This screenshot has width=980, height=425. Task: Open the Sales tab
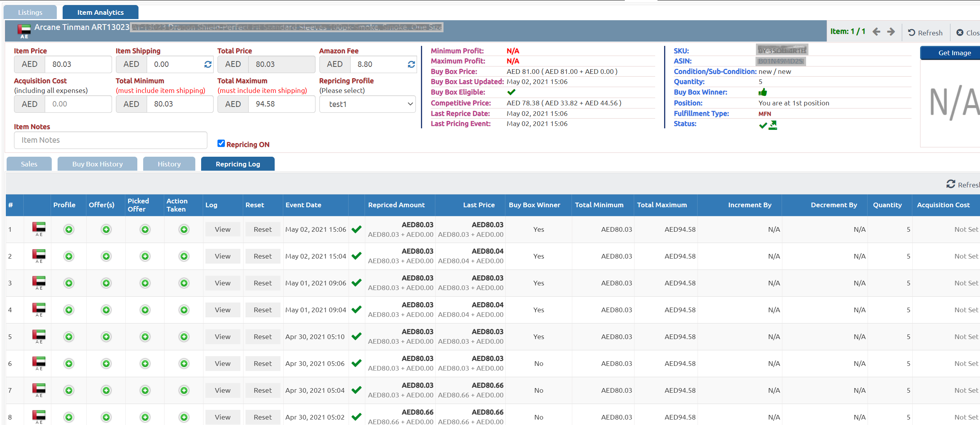coord(29,164)
